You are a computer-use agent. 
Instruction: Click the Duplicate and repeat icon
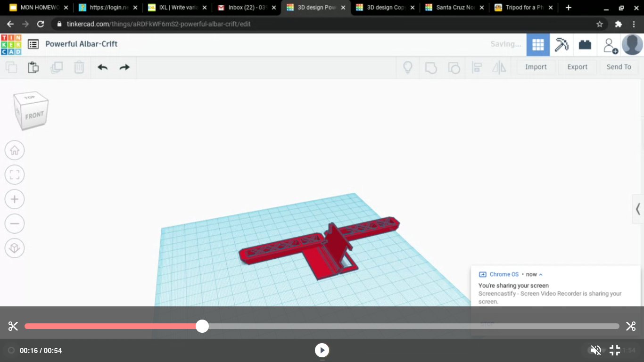pos(57,67)
